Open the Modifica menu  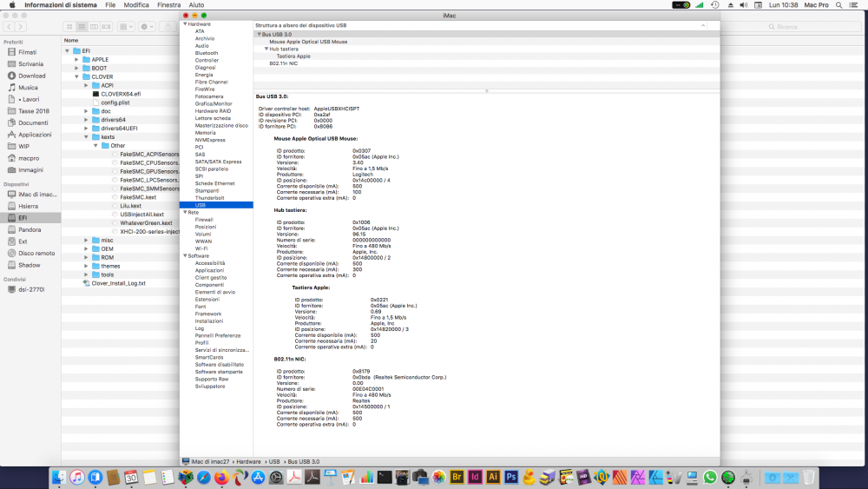(x=136, y=5)
